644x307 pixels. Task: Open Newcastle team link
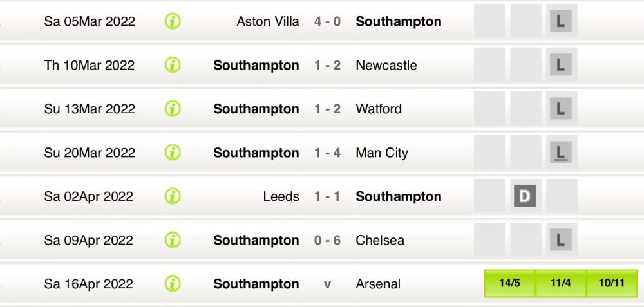386,65
